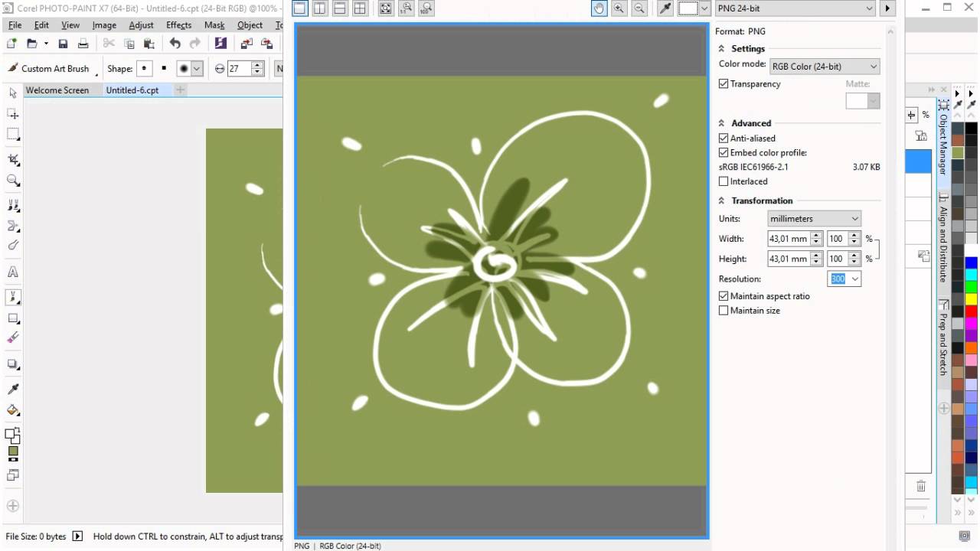Screen dimensions: 980x551
Task: Select the Rectangle Mask tool
Action: coord(13,134)
